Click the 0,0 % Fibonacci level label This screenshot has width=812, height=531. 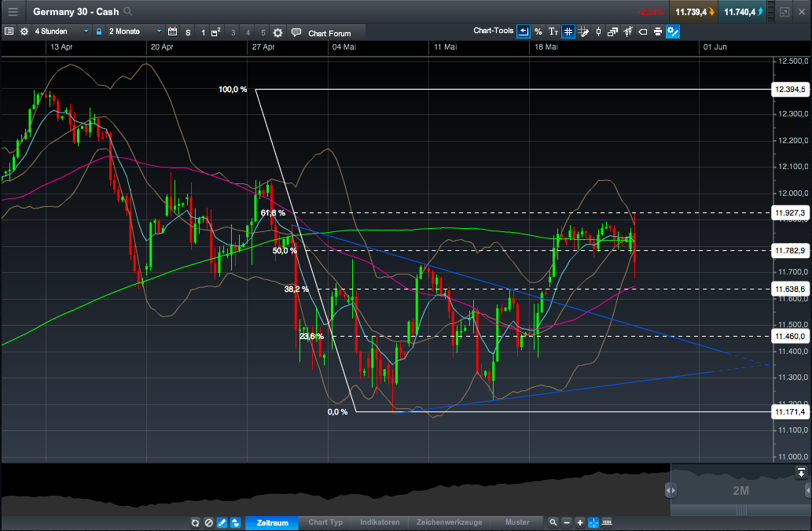[337, 412]
